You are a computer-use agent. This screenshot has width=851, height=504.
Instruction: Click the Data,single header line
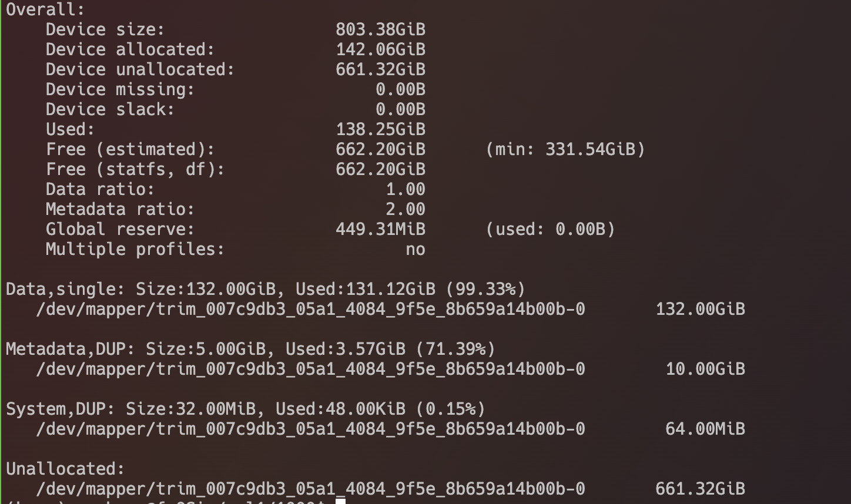point(266,289)
